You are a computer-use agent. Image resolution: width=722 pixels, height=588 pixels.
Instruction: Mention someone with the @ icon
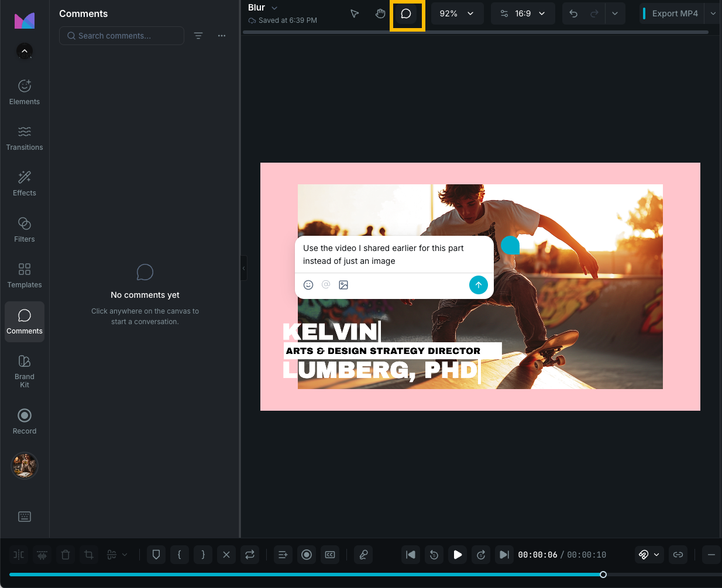pos(326,284)
